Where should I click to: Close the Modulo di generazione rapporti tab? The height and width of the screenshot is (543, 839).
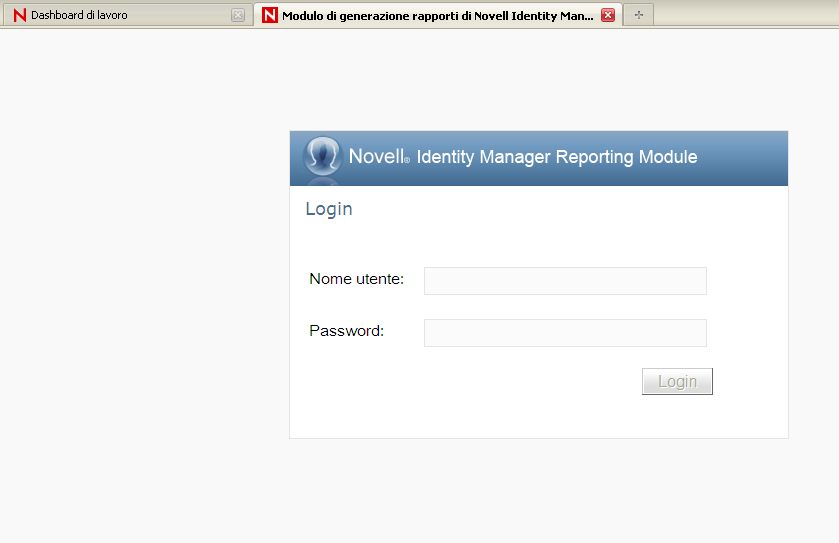[608, 15]
